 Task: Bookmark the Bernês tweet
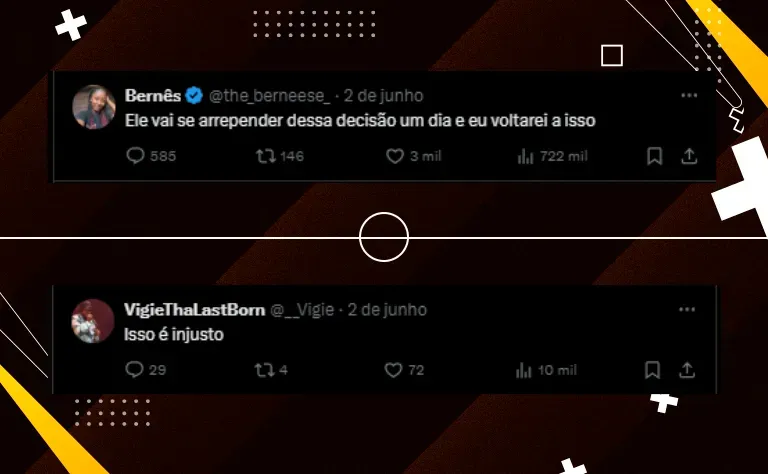click(x=654, y=156)
